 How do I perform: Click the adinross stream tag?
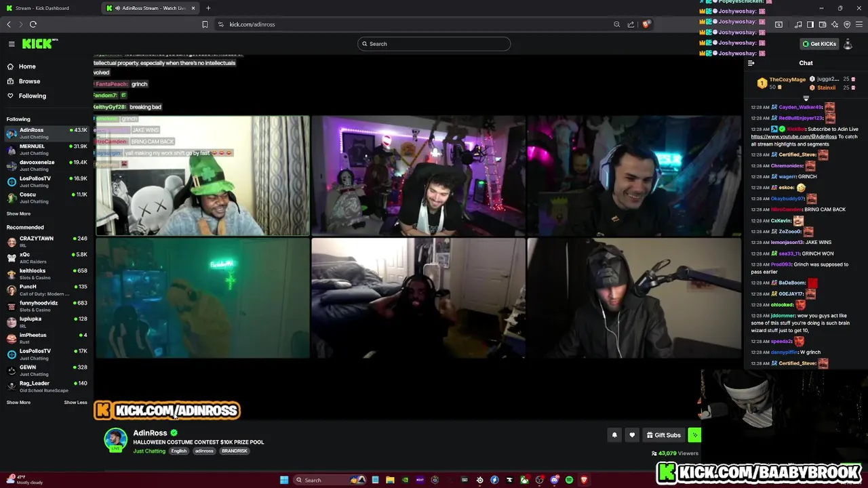coord(204,451)
